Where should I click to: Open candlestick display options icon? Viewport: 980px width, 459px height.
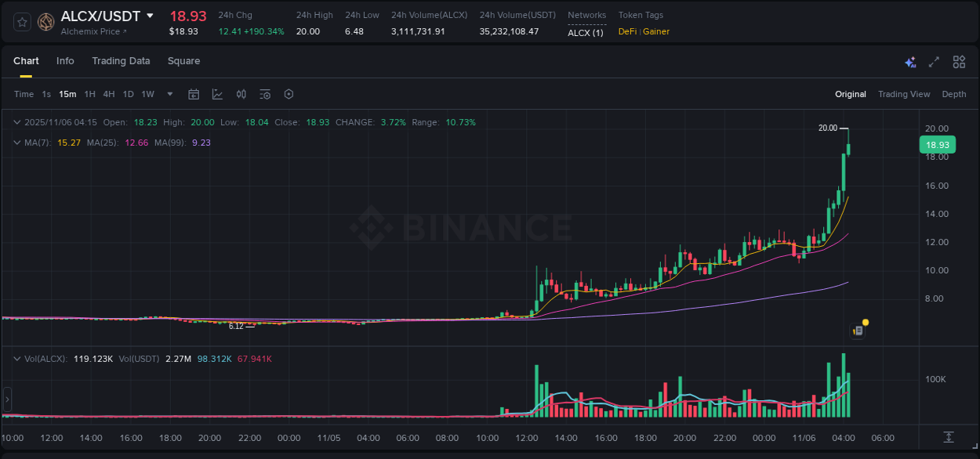[x=241, y=94]
